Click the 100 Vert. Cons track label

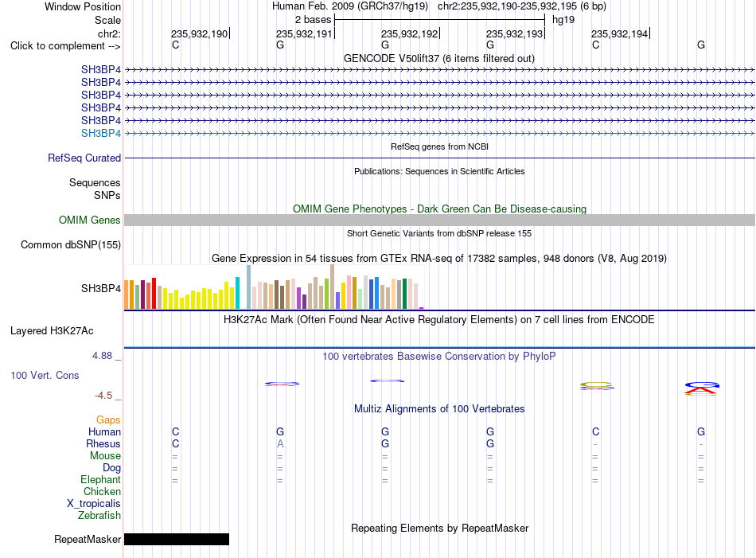point(45,375)
